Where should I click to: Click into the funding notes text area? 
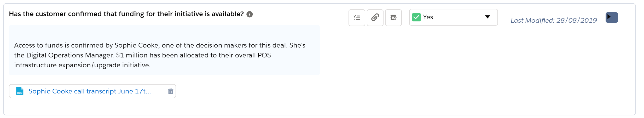(164, 50)
